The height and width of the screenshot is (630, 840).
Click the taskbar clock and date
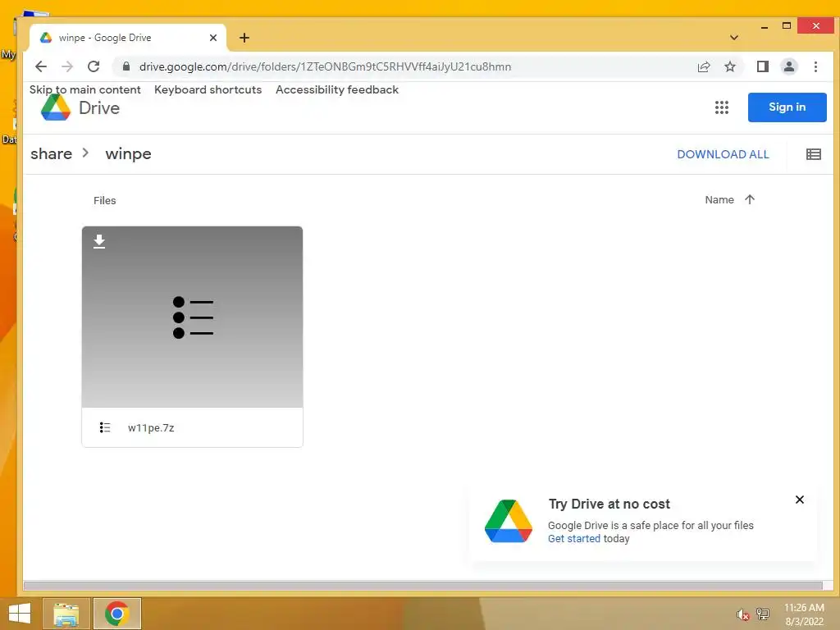[804, 614]
